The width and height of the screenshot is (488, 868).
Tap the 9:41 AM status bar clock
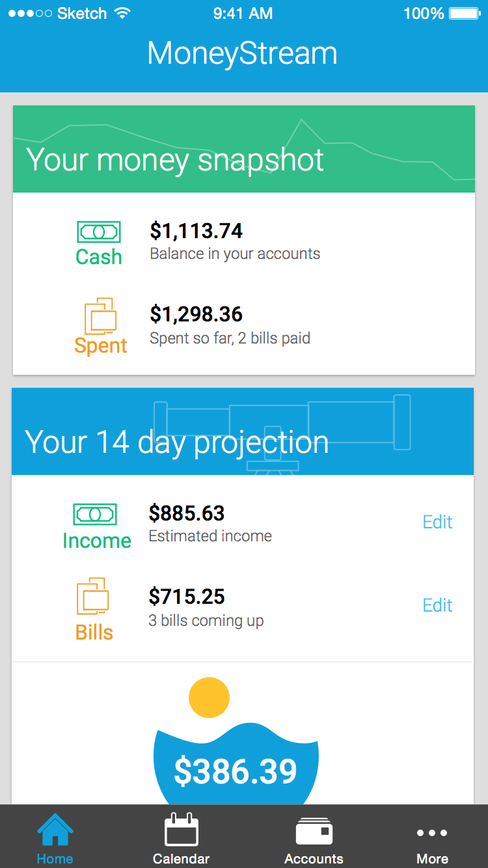click(243, 14)
